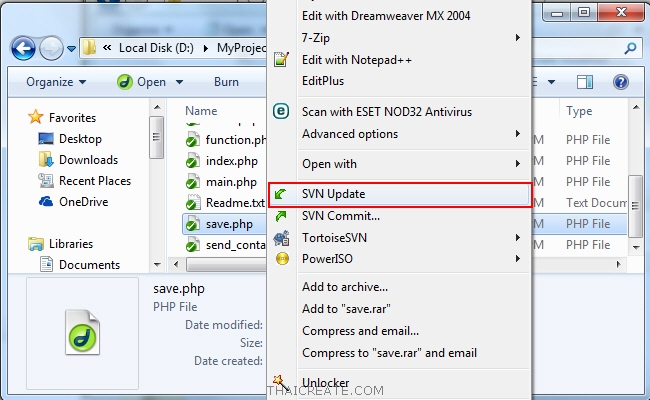This screenshot has height=400, width=650.
Task: Click the send_conta file icon
Action: click(192, 245)
